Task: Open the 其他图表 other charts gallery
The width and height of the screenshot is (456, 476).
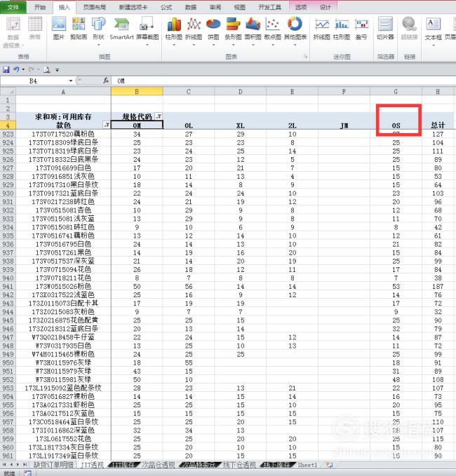Action: (x=295, y=30)
